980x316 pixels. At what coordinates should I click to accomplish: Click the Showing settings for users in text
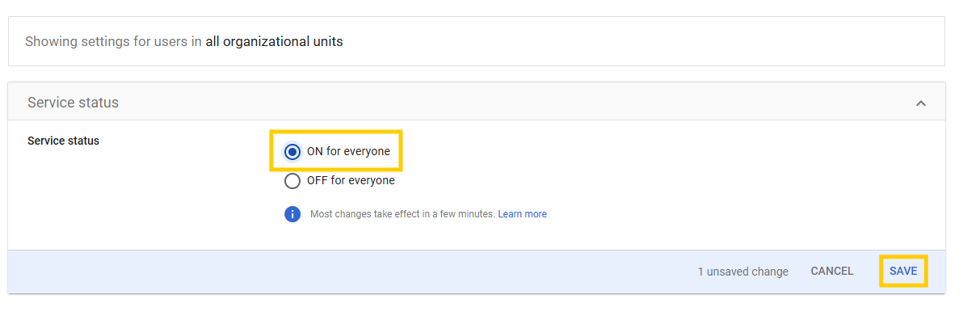pos(113,41)
